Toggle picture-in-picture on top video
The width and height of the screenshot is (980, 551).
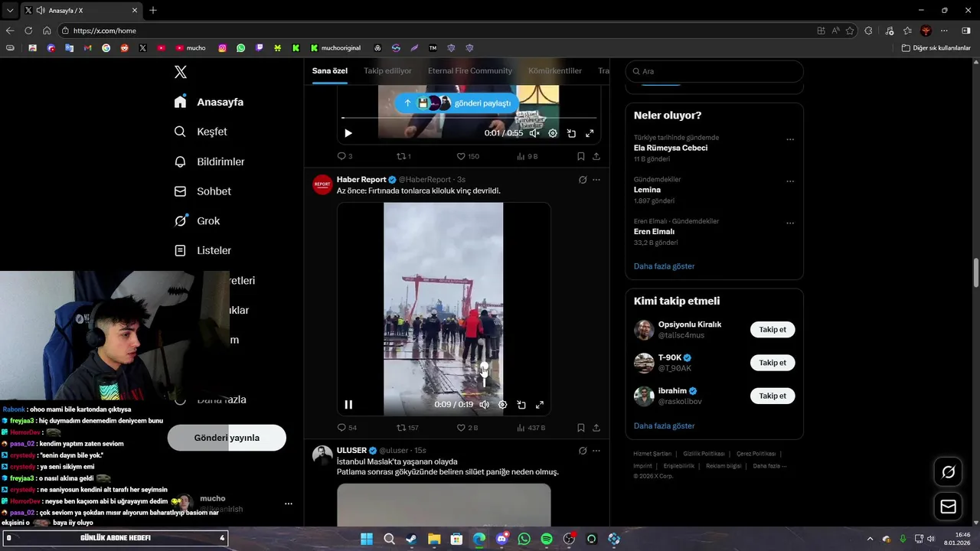pos(571,133)
